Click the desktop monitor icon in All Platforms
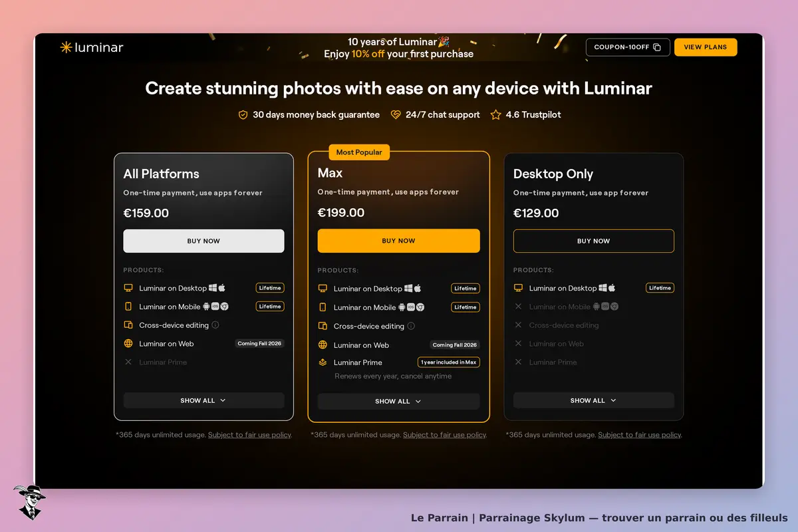 pyautogui.click(x=128, y=288)
